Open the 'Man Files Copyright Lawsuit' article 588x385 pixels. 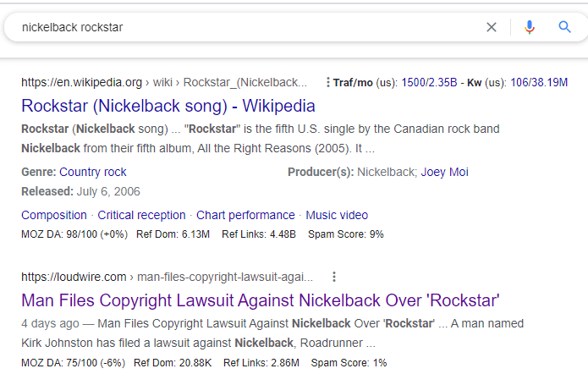click(261, 300)
